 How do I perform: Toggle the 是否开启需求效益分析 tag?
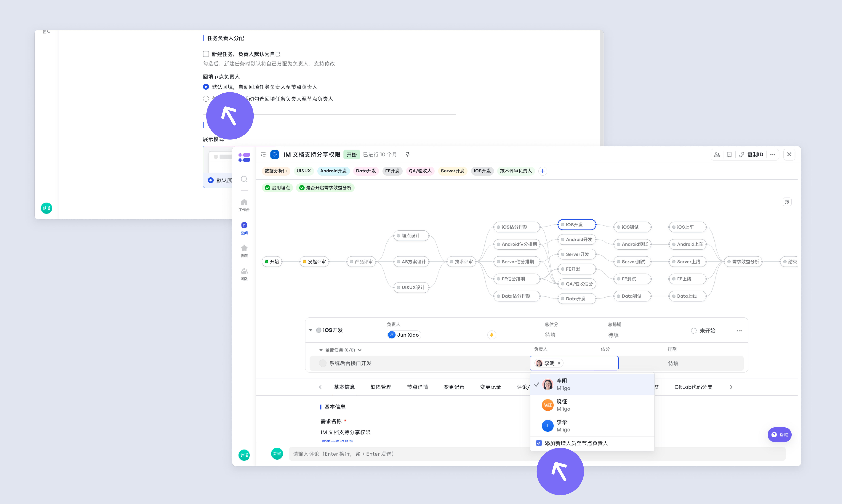point(325,188)
